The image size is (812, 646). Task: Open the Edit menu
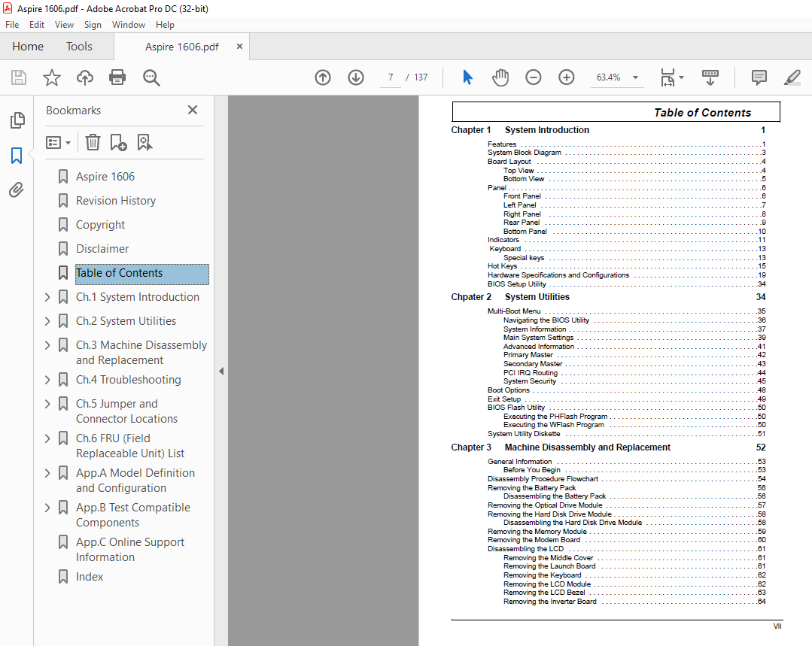click(x=37, y=25)
